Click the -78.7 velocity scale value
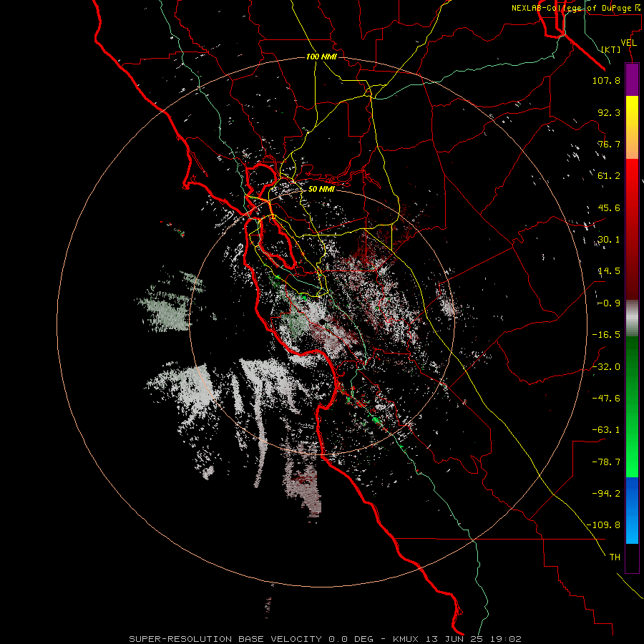Image resolution: width=644 pixels, height=644 pixels. [606, 462]
